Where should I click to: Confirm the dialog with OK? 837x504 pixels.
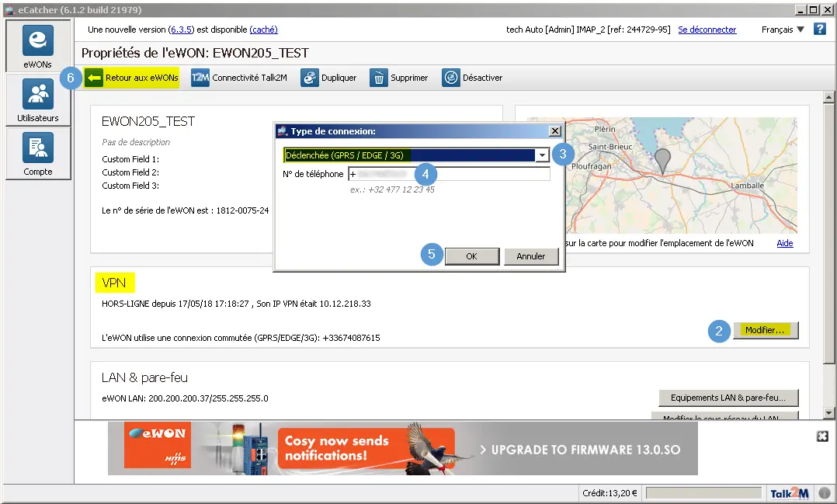coord(472,256)
